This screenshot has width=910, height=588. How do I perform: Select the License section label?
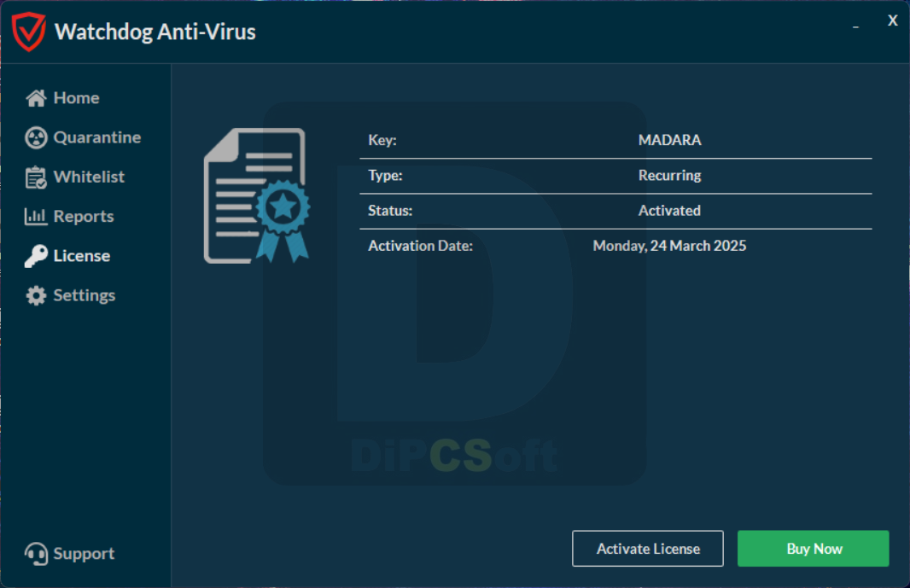(x=82, y=256)
